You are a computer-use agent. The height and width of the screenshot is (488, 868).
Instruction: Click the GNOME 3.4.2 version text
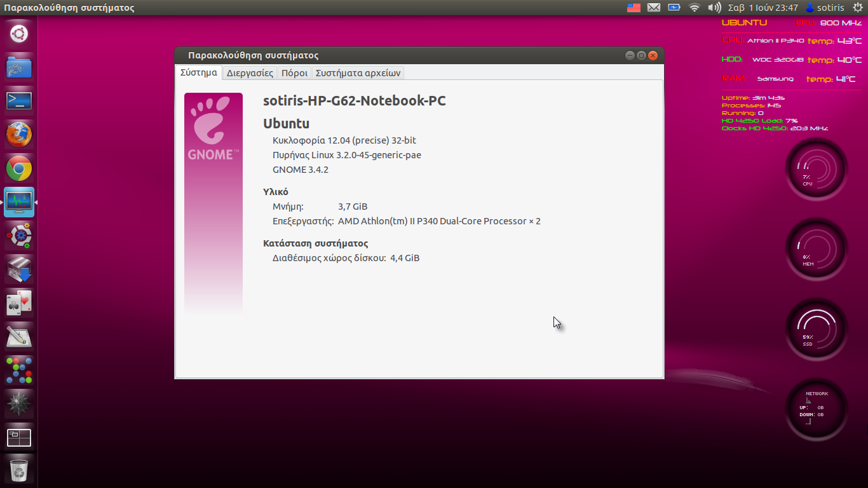coord(301,170)
